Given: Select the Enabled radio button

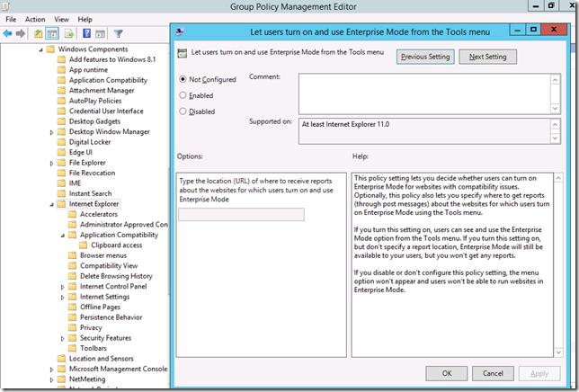Looking at the screenshot, I should tap(184, 94).
